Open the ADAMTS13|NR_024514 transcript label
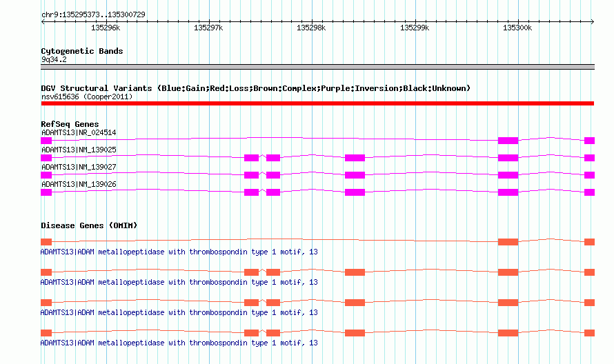 pyautogui.click(x=79, y=132)
